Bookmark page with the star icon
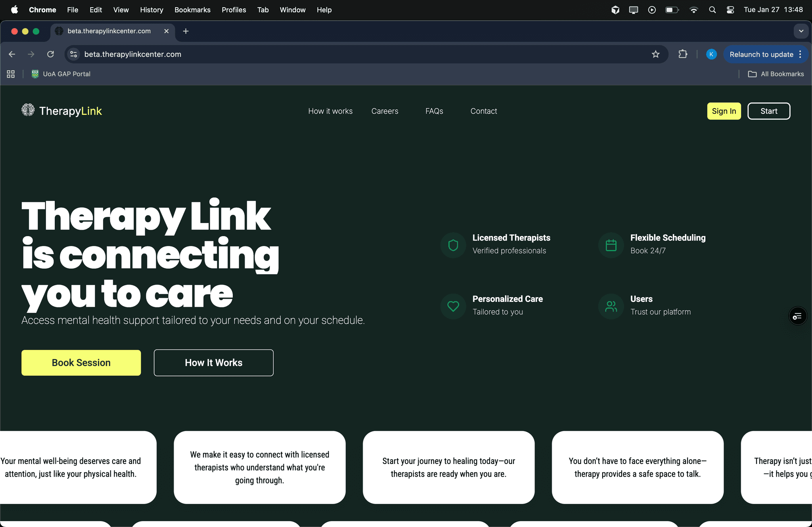 655,54
